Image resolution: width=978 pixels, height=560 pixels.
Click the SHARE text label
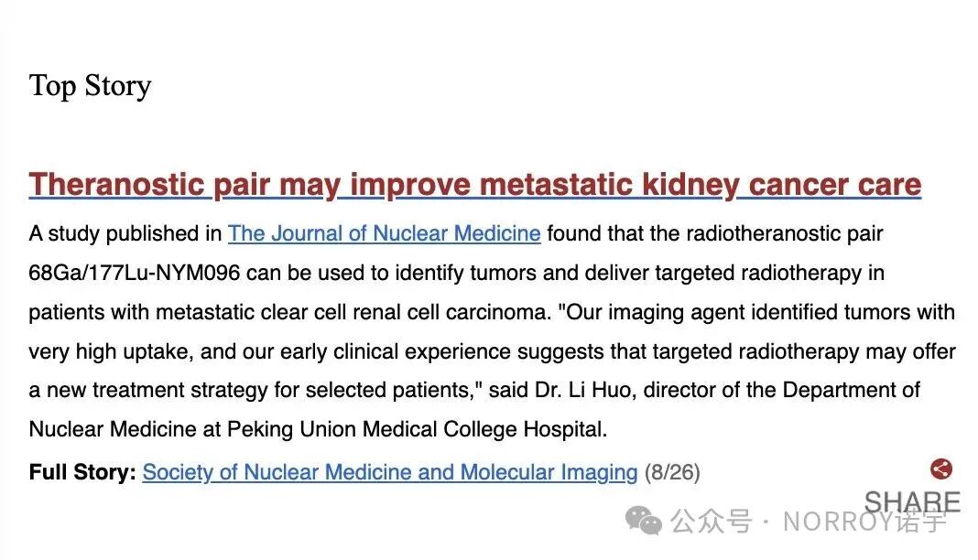[912, 502]
